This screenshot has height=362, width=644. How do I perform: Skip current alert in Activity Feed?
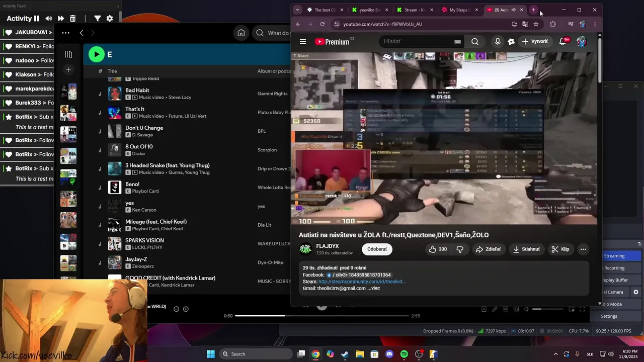[61, 19]
